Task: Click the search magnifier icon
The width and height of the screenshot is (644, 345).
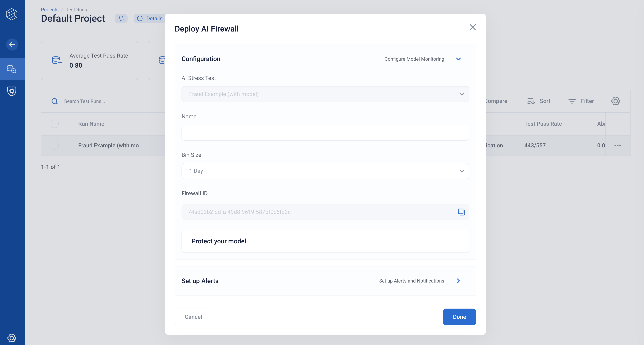Action: (x=54, y=101)
